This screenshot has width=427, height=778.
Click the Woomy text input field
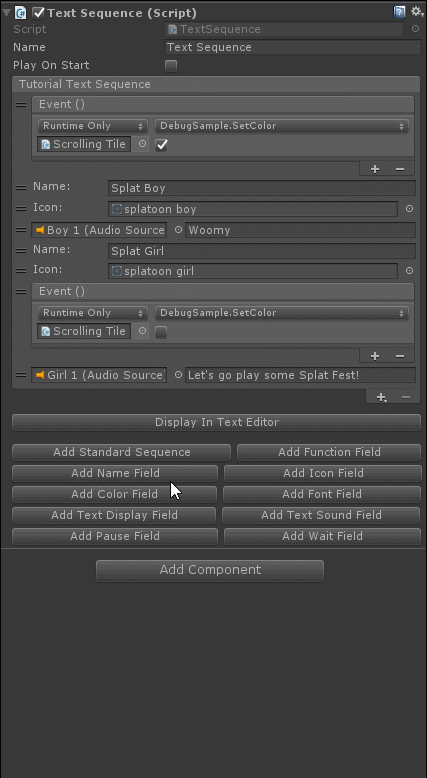coord(301,230)
